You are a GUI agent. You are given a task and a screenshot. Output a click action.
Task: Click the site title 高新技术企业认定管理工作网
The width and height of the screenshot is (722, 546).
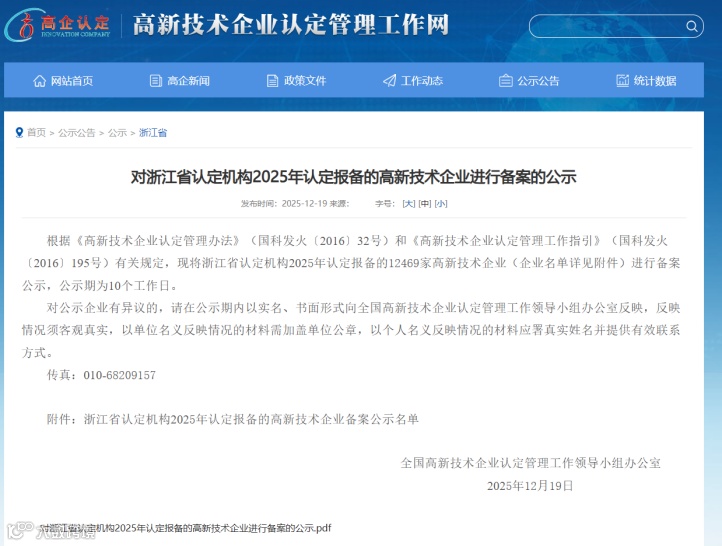click(291, 25)
